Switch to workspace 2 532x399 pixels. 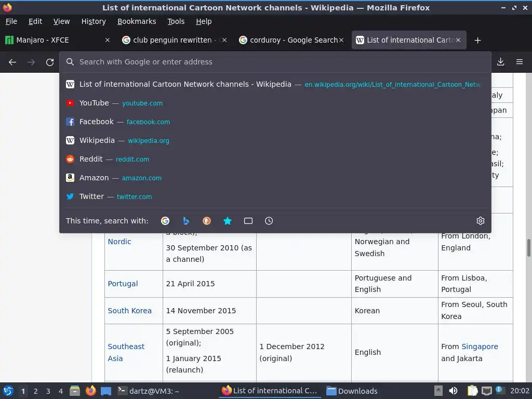pos(36,391)
